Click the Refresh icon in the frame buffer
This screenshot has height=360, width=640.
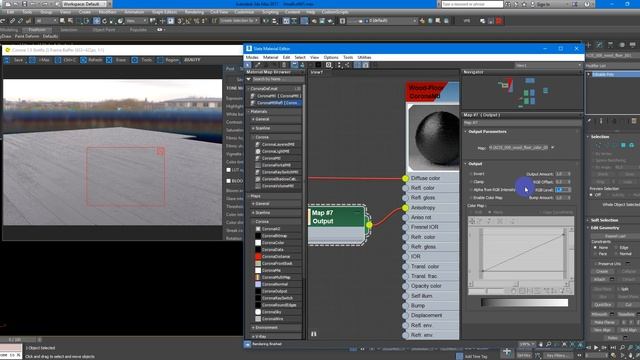(83, 60)
